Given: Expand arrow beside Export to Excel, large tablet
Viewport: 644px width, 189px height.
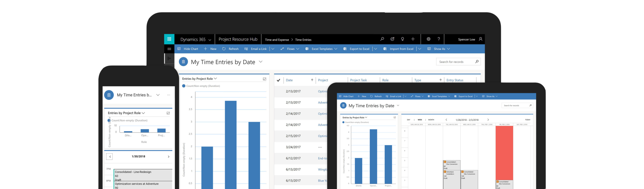Looking at the screenshot, I should click(x=376, y=49).
